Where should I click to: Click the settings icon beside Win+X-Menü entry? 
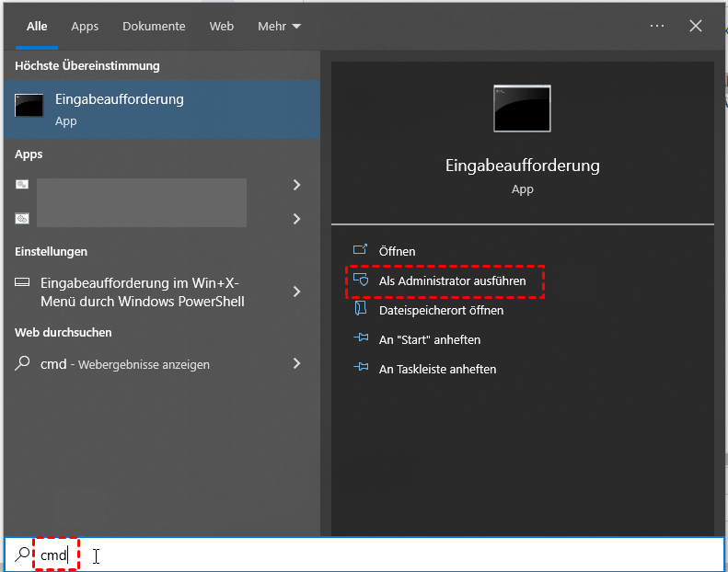pos(23,283)
